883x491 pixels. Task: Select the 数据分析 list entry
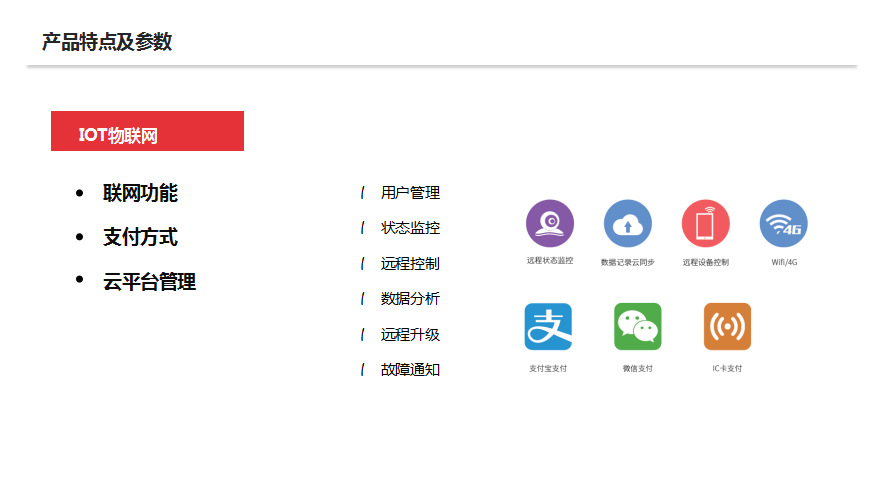click(x=410, y=299)
